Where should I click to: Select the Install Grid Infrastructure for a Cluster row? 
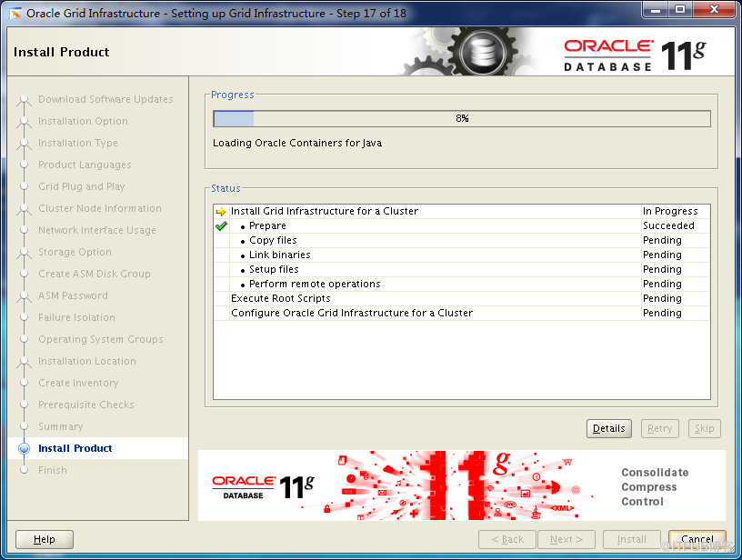coord(462,212)
